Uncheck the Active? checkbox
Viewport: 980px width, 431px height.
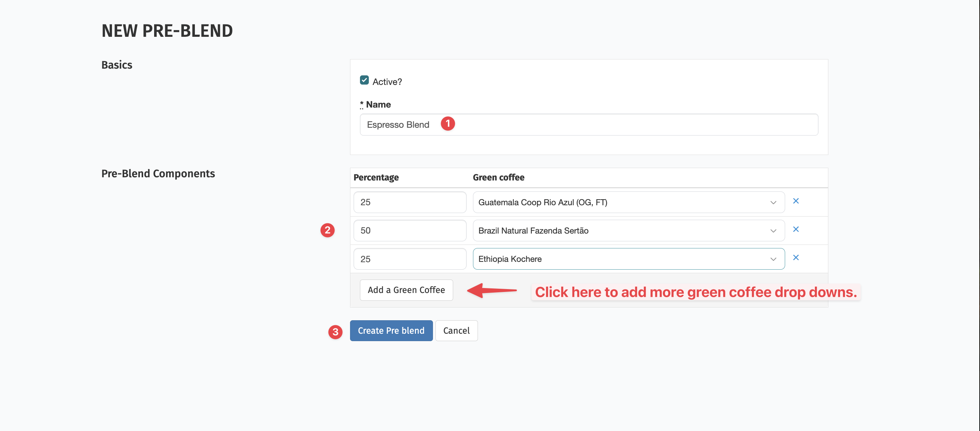coord(364,80)
